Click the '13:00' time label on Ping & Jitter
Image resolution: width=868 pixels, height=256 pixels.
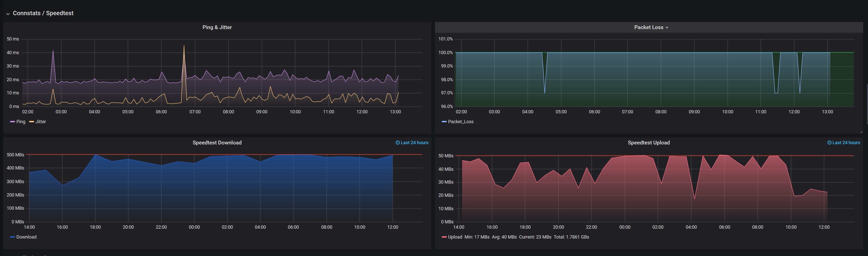pos(395,112)
